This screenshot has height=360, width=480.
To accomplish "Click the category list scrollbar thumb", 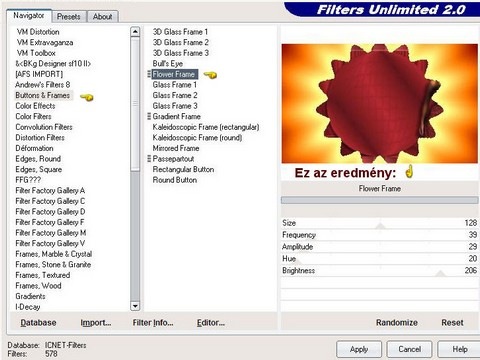I will tap(135, 104).
